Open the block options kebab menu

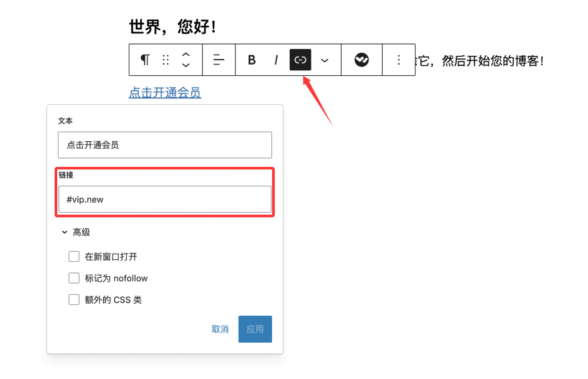(399, 60)
